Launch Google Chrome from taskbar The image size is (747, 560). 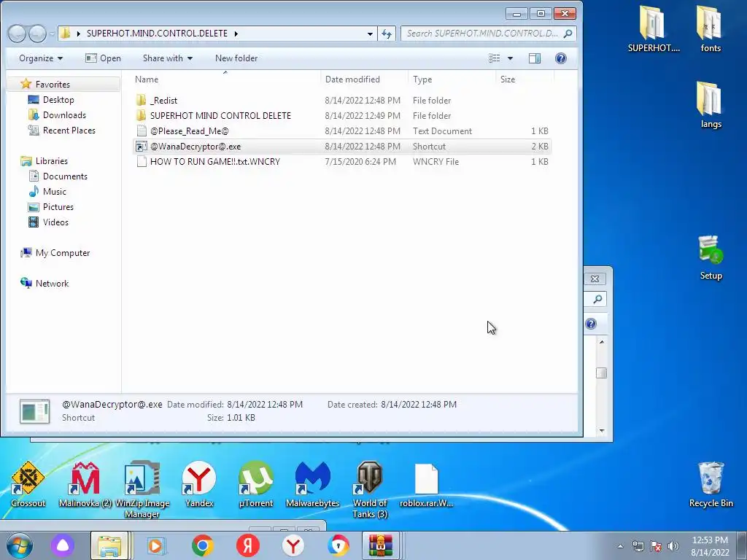pos(202,545)
